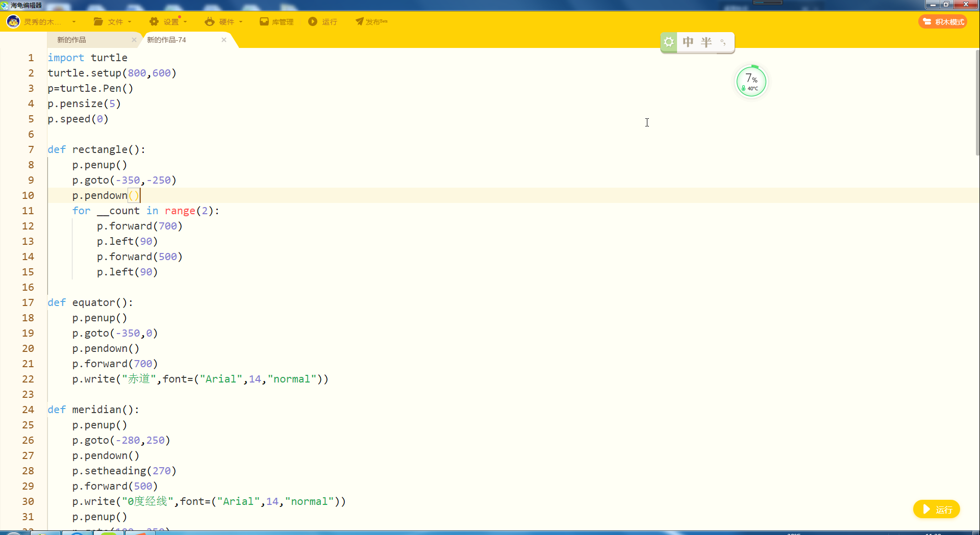Image resolution: width=980 pixels, height=535 pixels.
Task: Click the 海龟编辑器 title bar app icon
Action: coord(5,5)
